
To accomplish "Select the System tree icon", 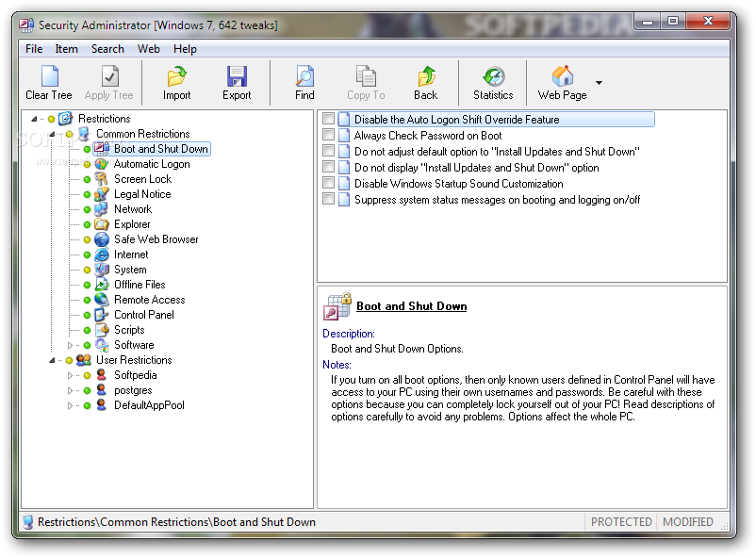I will tap(101, 270).
